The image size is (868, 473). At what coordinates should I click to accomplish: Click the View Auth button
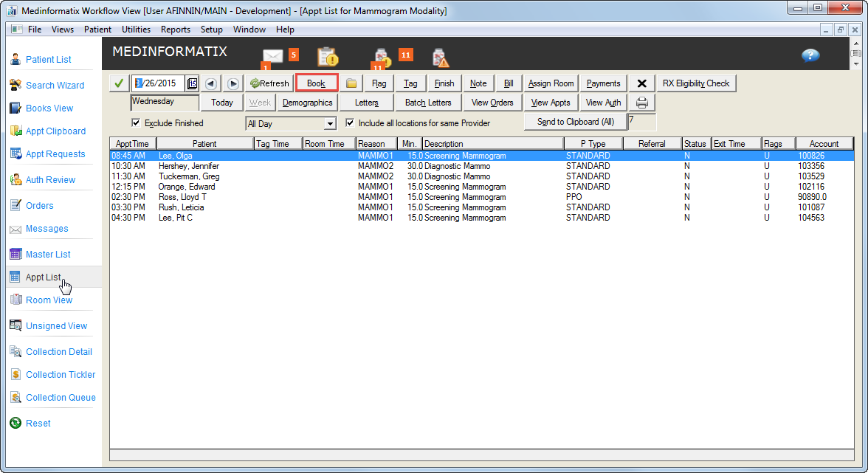click(604, 103)
